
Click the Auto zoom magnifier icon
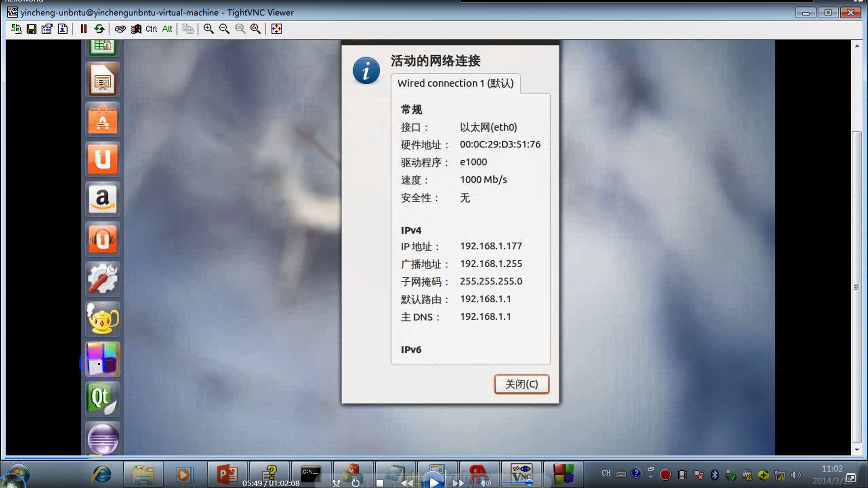click(255, 29)
